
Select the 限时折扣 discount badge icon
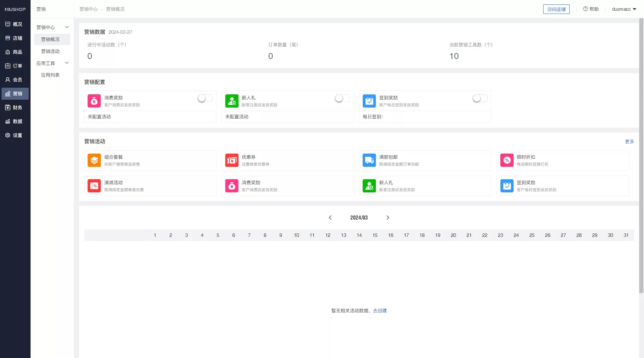point(507,160)
